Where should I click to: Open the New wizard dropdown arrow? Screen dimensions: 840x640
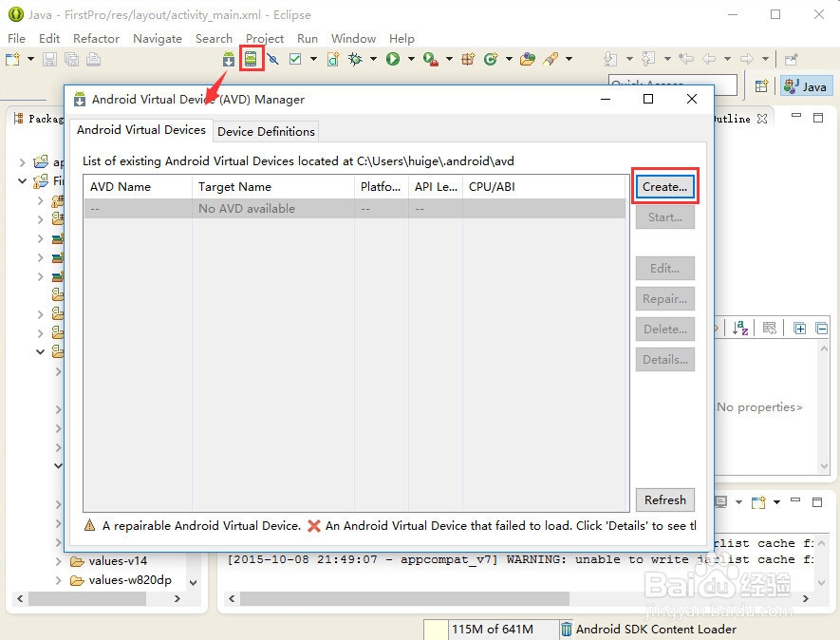click(30, 59)
